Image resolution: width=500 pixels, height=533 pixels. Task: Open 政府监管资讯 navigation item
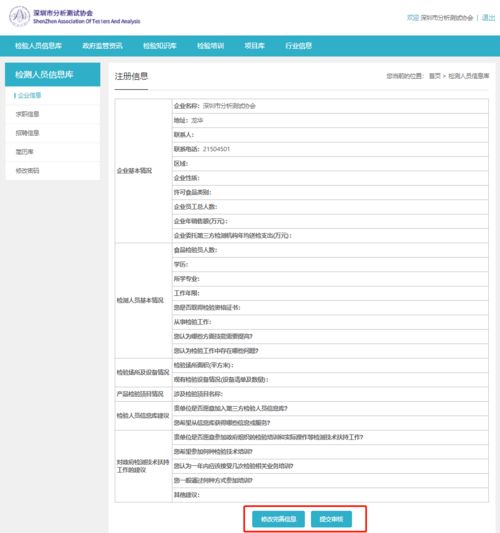[x=102, y=46]
